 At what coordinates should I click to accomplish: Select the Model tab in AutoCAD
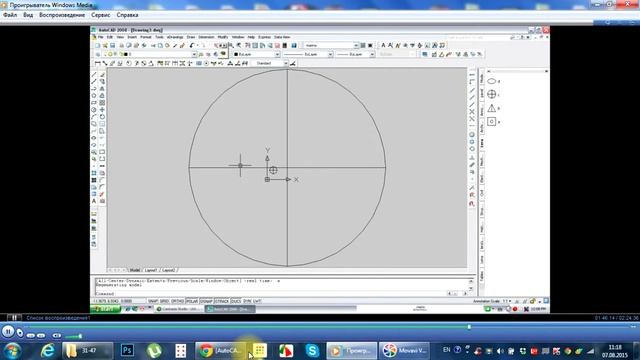[x=135, y=270]
